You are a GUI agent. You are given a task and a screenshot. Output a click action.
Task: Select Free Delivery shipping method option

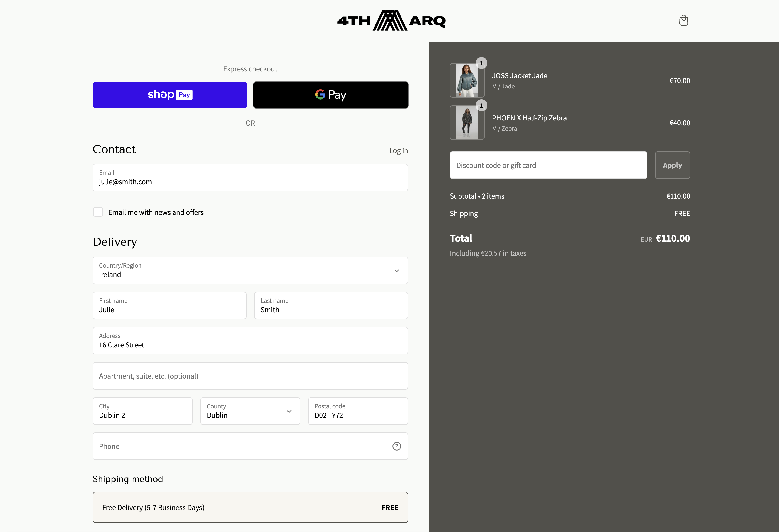click(250, 507)
